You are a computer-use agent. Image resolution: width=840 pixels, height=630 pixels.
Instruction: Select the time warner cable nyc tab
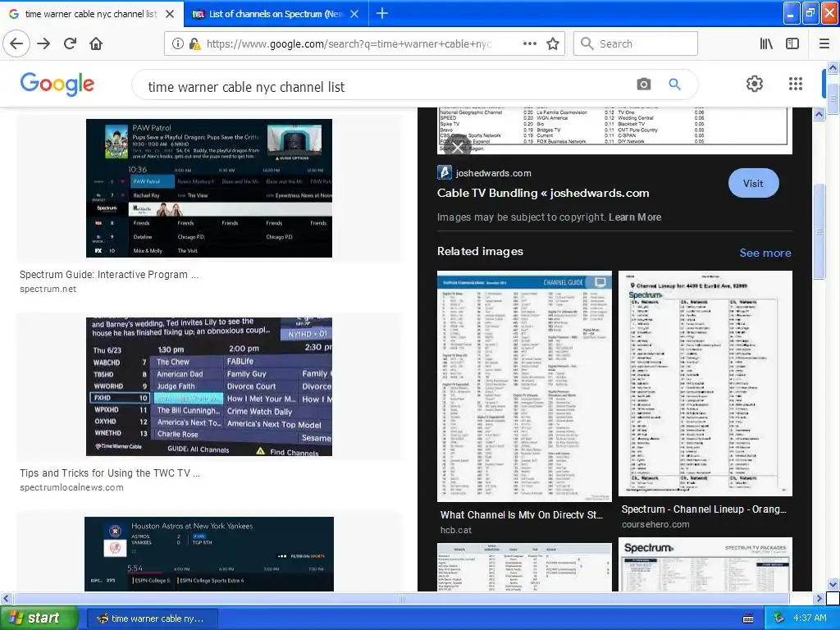90,14
